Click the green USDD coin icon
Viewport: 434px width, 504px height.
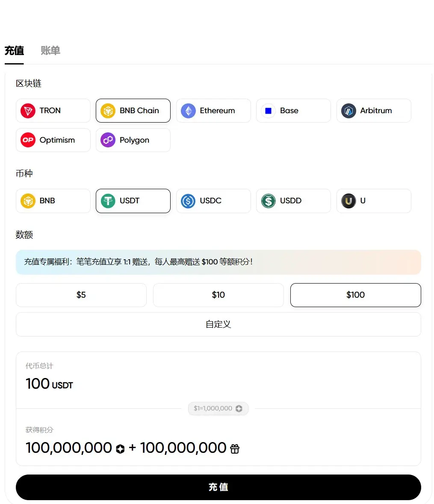269,201
